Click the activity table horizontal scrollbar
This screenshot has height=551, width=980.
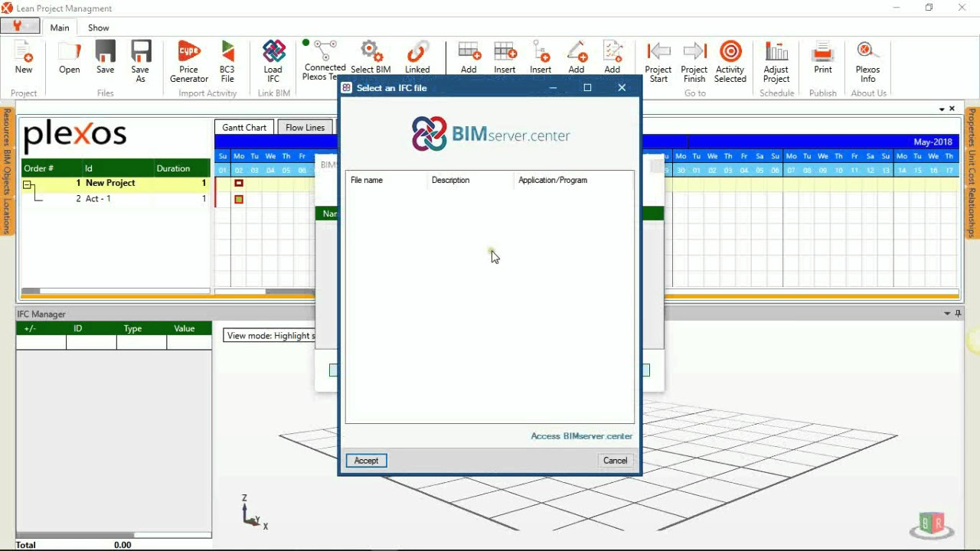click(x=115, y=291)
